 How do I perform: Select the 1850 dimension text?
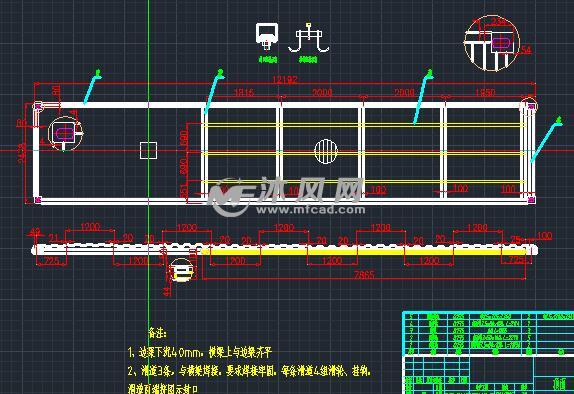pos(485,92)
